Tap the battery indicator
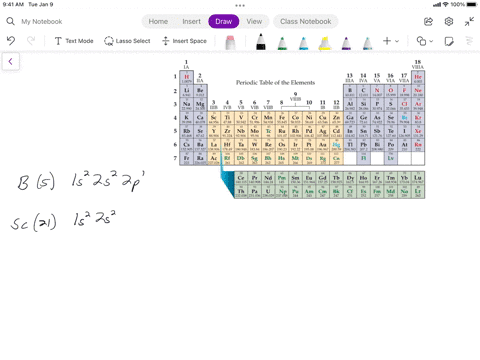This screenshot has height=360, width=480. coord(472,4)
